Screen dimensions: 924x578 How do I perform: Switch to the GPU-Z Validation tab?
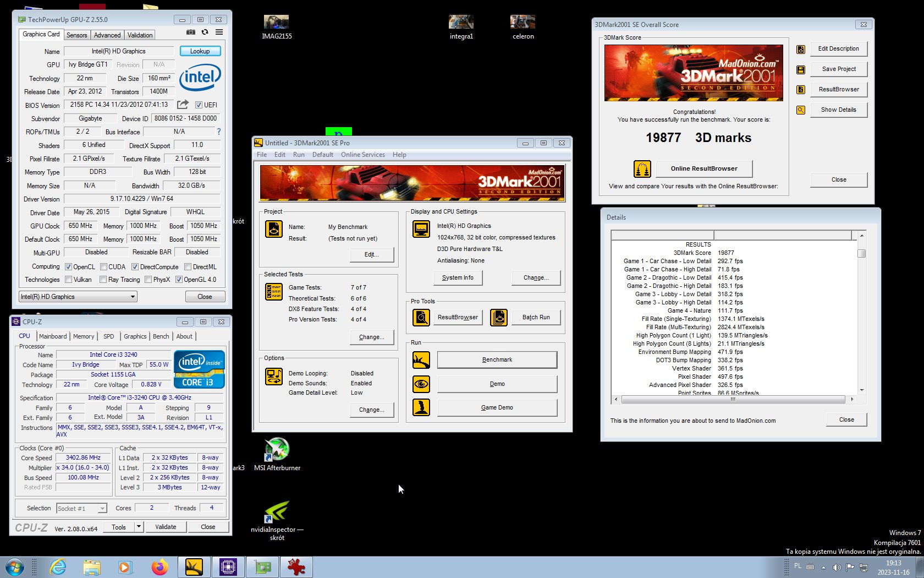tap(140, 35)
